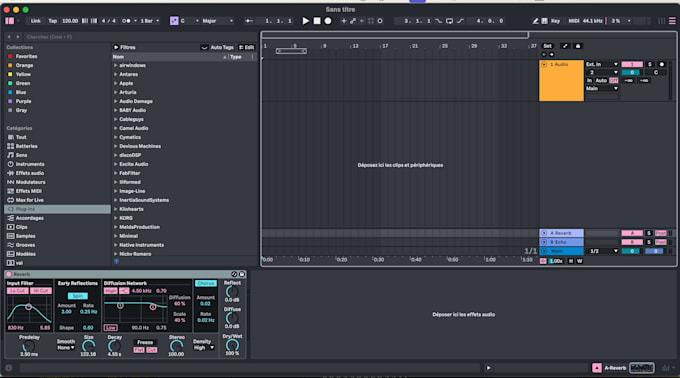680x378 pixels.
Task: Open the Major scale dropdown
Action: [218, 21]
